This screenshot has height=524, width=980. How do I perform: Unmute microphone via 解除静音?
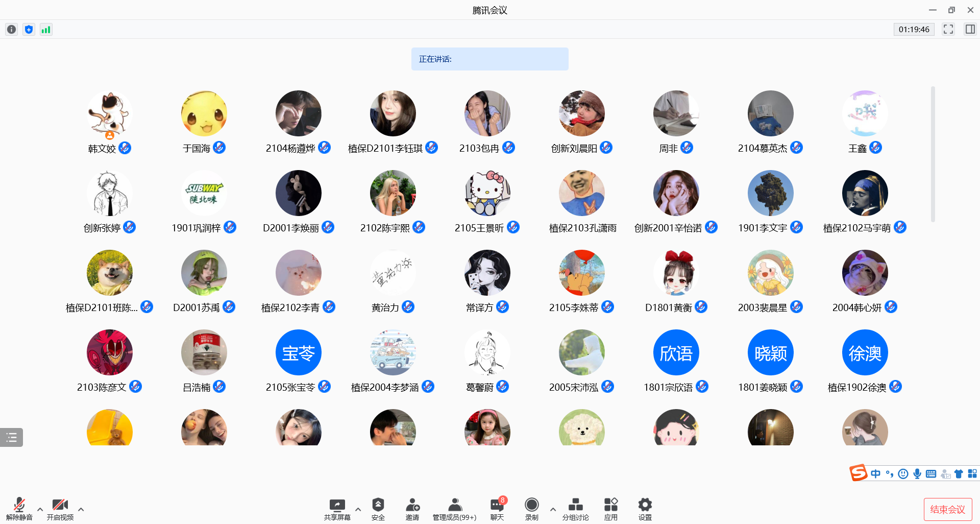(x=19, y=509)
